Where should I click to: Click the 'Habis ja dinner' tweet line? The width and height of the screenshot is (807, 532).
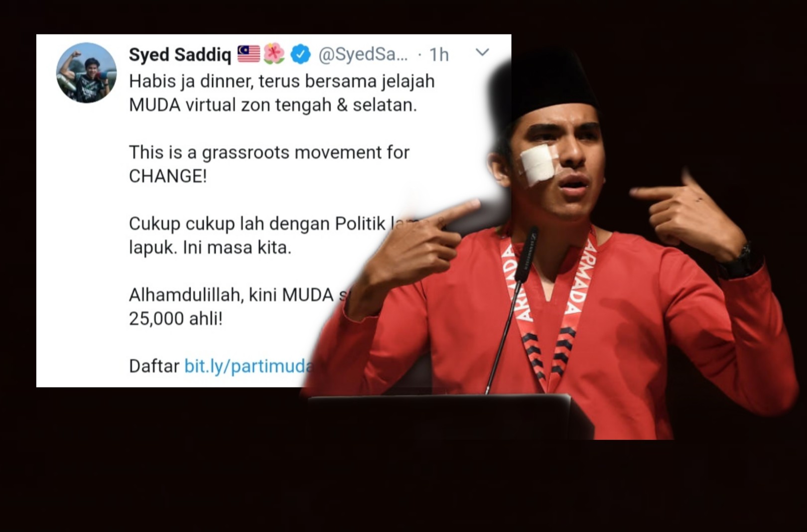281,81
